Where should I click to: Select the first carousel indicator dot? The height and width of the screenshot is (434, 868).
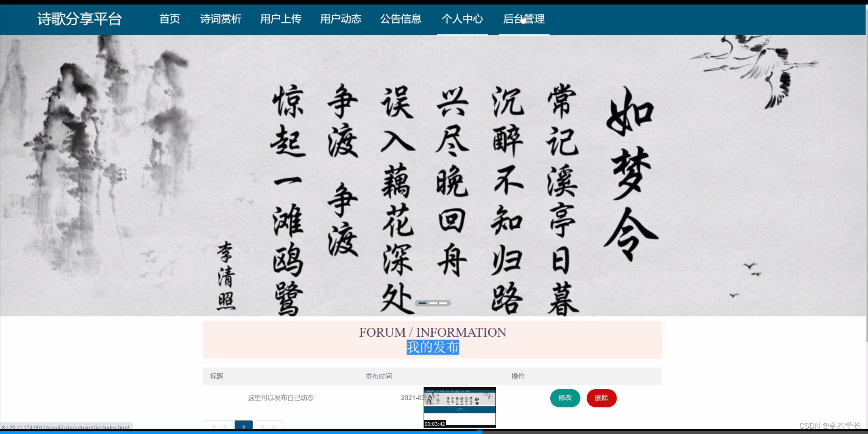click(422, 303)
